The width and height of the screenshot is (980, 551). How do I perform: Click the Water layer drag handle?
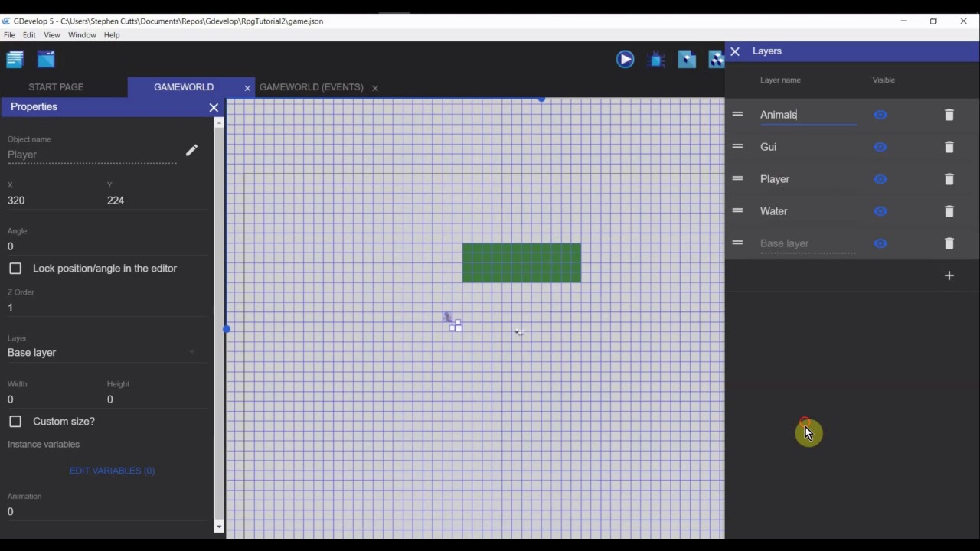(737, 210)
